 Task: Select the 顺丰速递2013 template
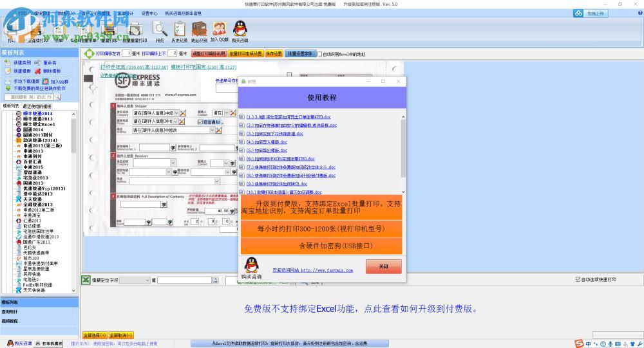tap(38, 119)
